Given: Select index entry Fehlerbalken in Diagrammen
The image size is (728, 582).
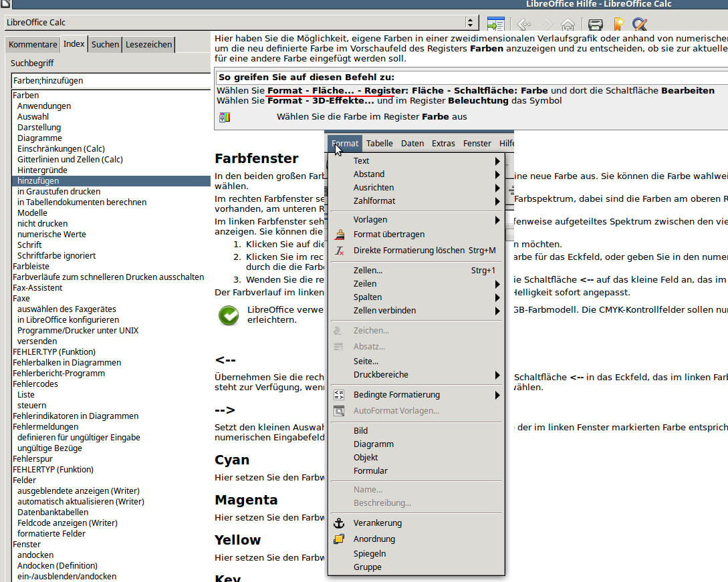Looking at the screenshot, I should tap(67, 362).
